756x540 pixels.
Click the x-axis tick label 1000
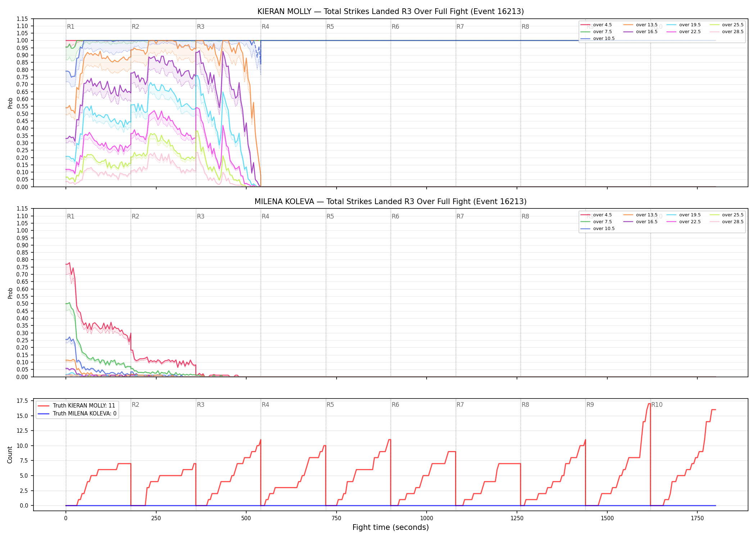pos(427,518)
